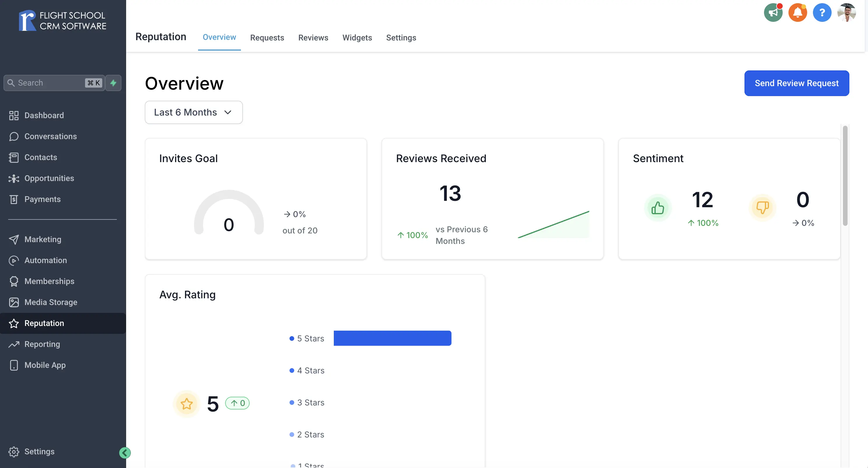
Task: Click the Reputation sidebar icon
Action: pos(14,323)
